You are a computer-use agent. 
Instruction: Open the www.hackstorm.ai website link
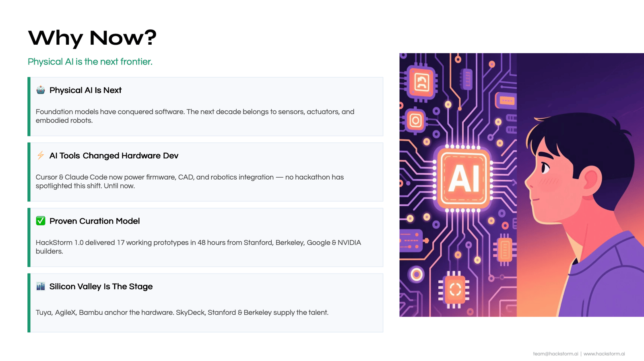[604, 354]
